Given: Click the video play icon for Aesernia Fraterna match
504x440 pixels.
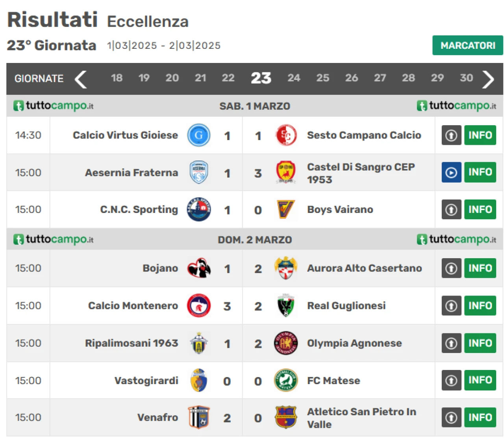Looking at the screenshot, I should click(x=451, y=172).
